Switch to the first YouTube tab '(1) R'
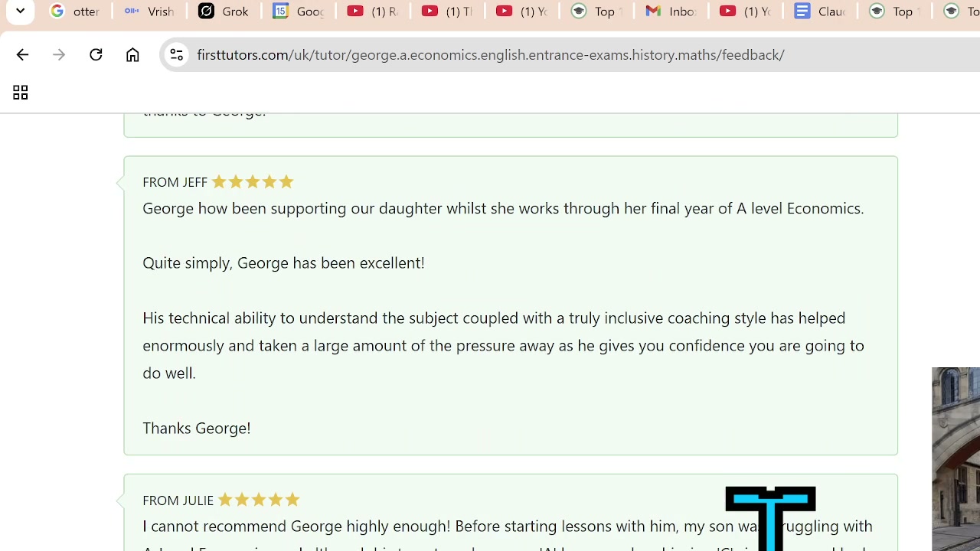The height and width of the screenshot is (551, 980). (x=373, y=11)
